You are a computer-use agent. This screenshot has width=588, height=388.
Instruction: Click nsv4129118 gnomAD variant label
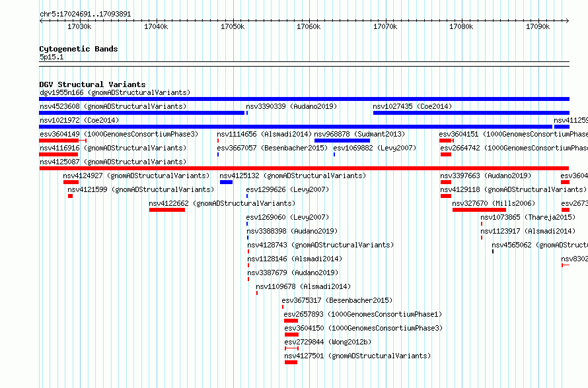513,189
